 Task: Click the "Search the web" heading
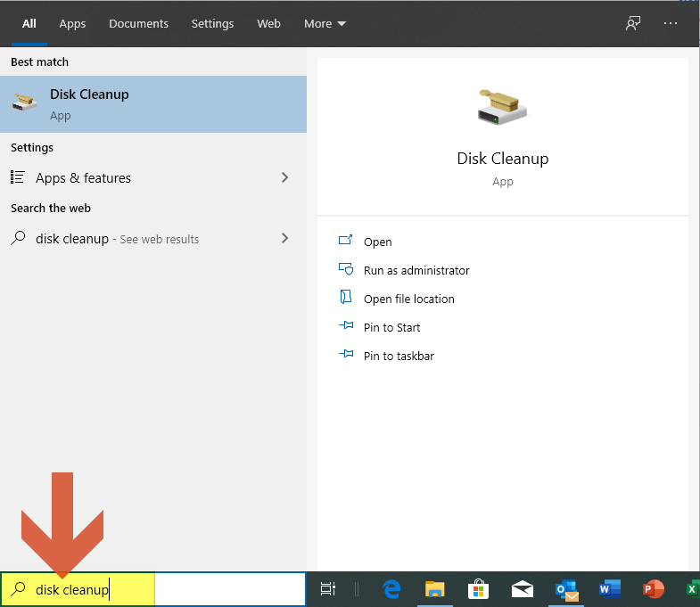51,208
